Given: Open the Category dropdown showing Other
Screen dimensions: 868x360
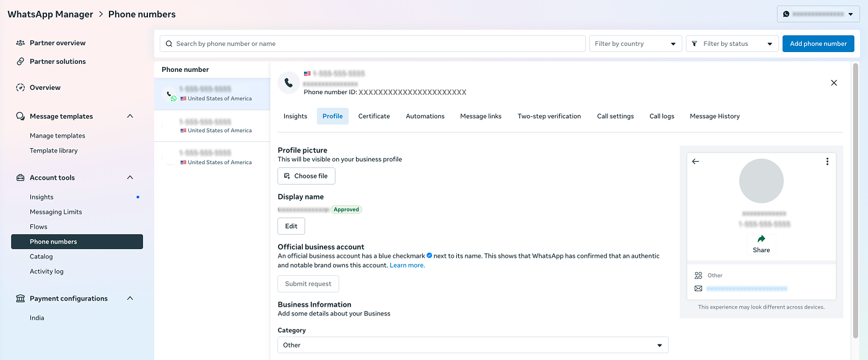Looking at the screenshot, I should click(472, 345).
